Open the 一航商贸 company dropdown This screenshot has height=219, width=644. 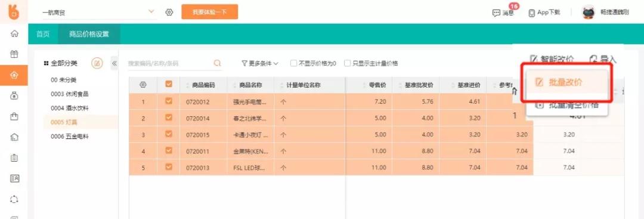pyautogui.click(x=98, y=13)
